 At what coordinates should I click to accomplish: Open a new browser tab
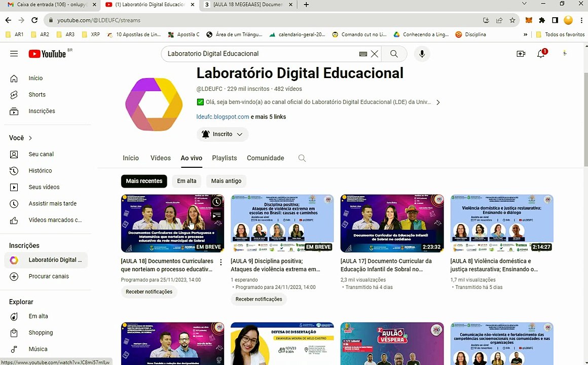tap(306, 5)
